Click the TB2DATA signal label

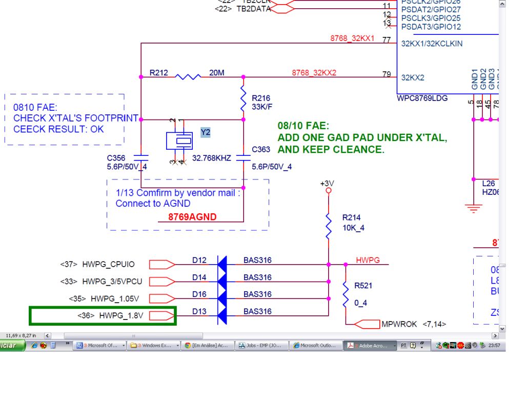[254, 9]
